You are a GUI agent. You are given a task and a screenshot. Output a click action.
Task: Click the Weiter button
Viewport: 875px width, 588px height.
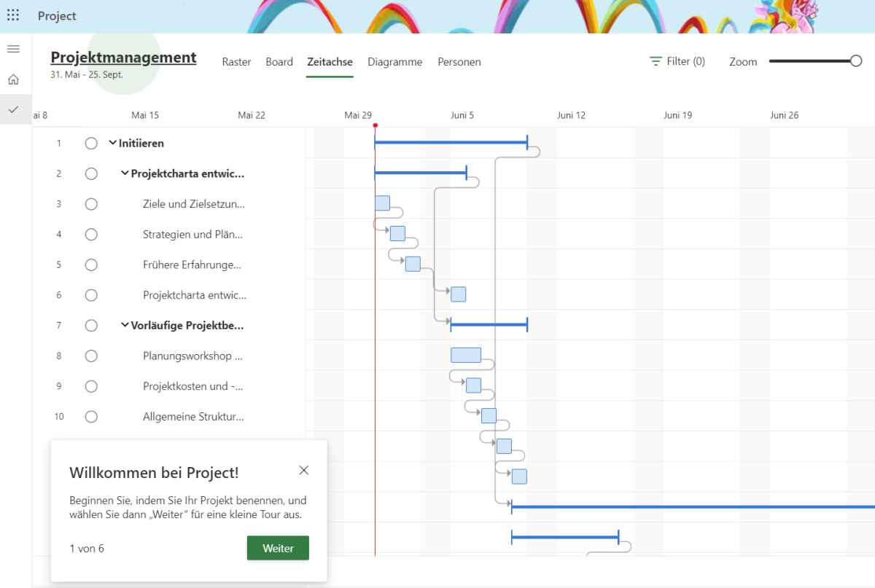click(x=278, y=548)
